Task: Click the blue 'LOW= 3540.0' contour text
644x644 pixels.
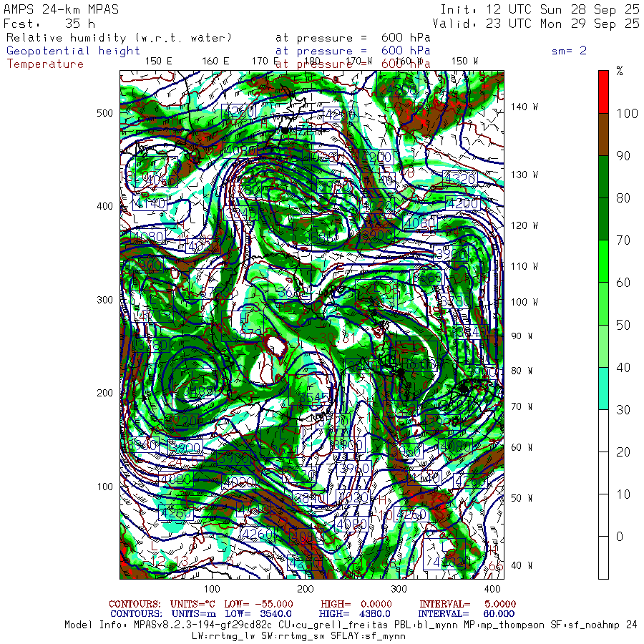Action: (x=258, y=614)
